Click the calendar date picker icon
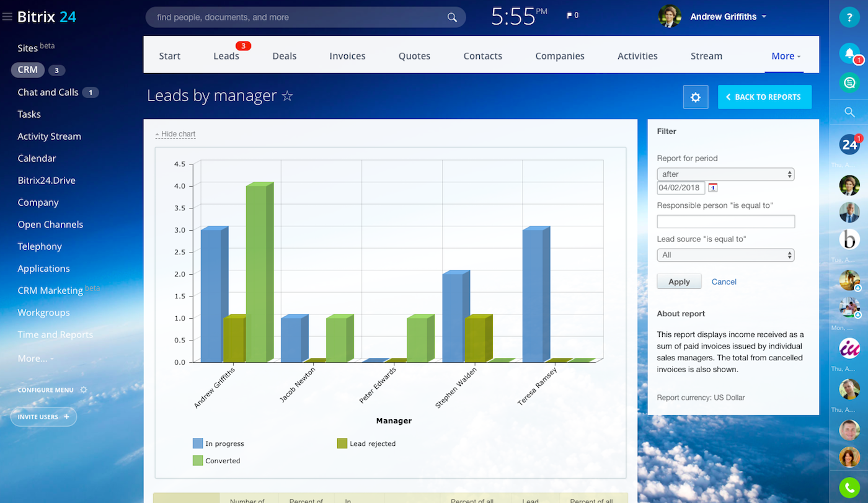The width and height of the screenshot is (868, 503). click(x=713, y=188)
